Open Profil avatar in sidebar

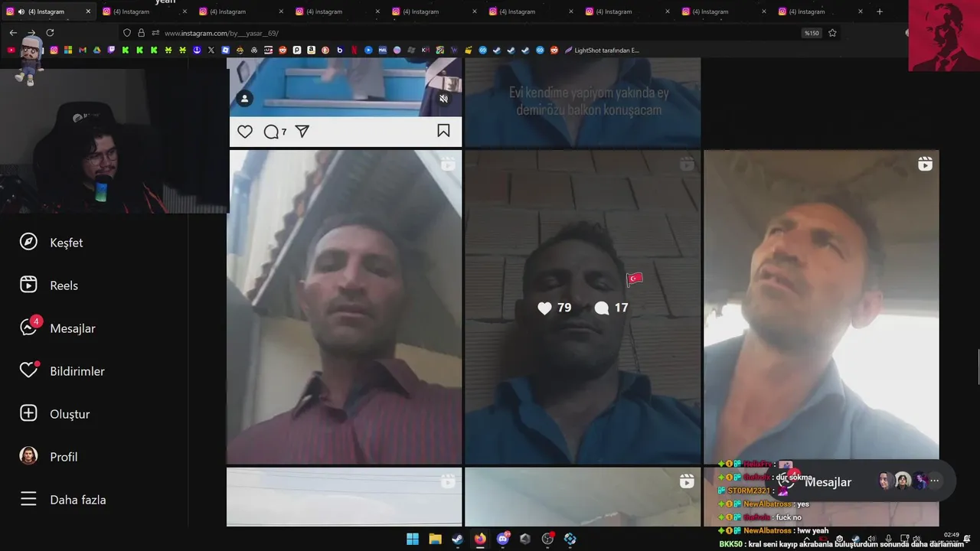[x=28, y=456]
